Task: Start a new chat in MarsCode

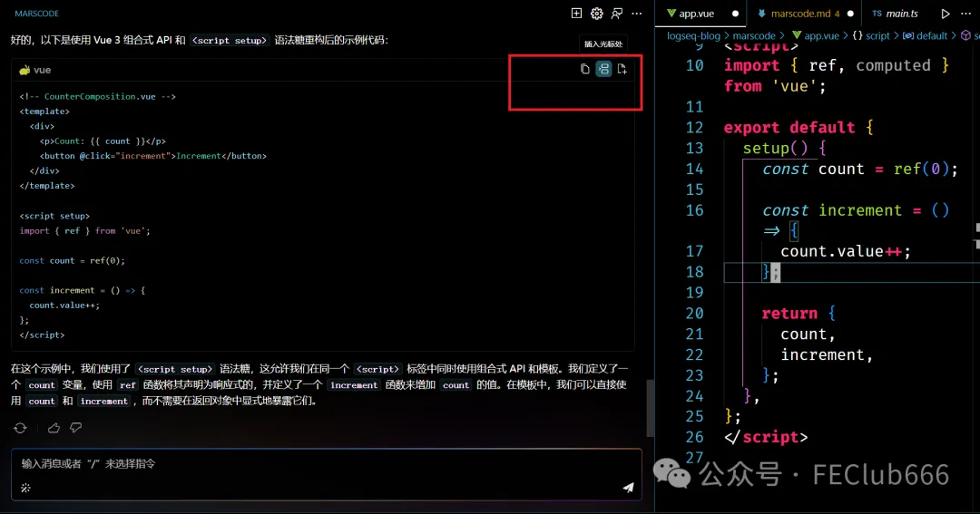Action: (576, 13)
